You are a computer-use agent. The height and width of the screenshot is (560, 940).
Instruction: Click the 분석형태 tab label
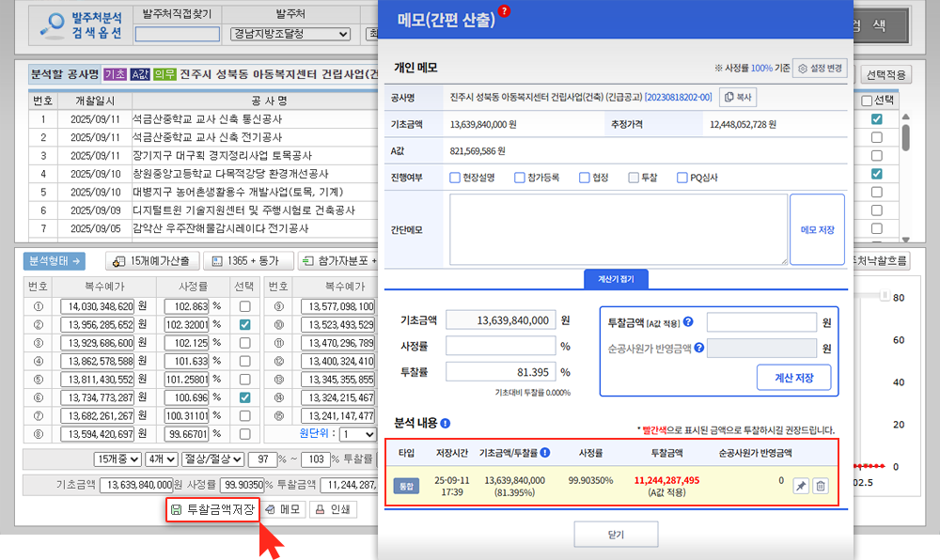pos(54,261)
